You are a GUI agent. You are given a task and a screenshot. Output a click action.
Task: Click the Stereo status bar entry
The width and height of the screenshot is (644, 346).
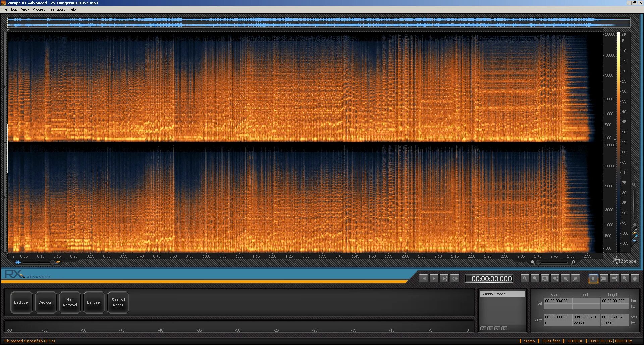pos(529,341)
